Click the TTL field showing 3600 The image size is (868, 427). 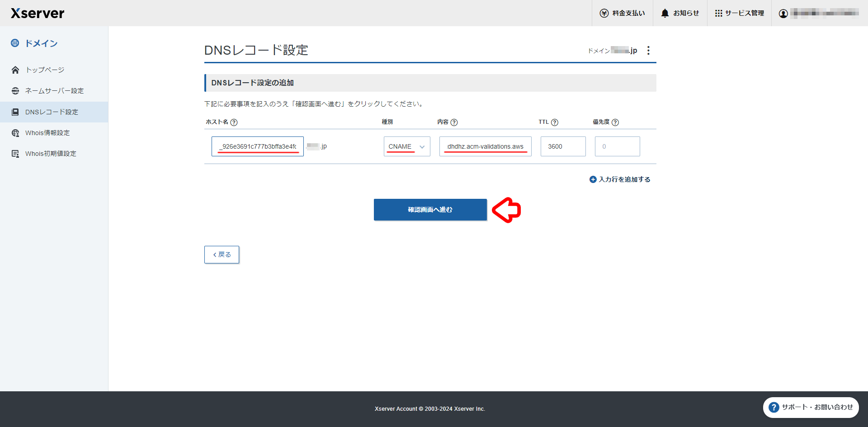[x=563, y=146]
